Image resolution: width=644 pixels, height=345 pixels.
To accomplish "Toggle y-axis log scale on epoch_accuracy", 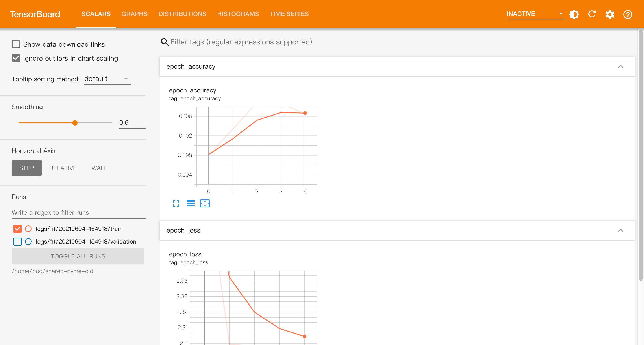I will point(191,203).
